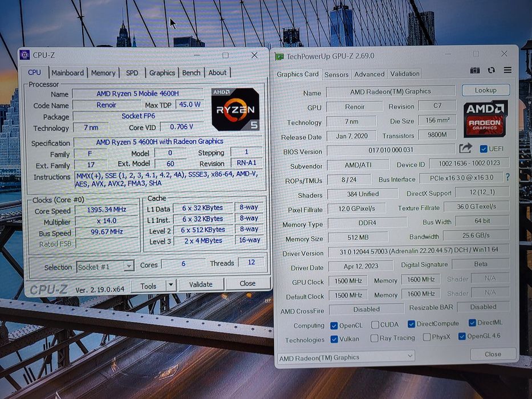Open the About tab in CPU-Z
Screen dimensions: 532x399
[x=217, y=72]
